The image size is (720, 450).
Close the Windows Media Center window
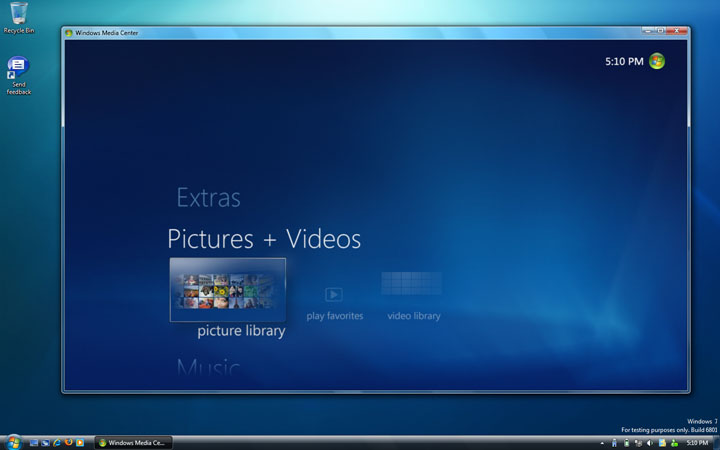(677, 31)
